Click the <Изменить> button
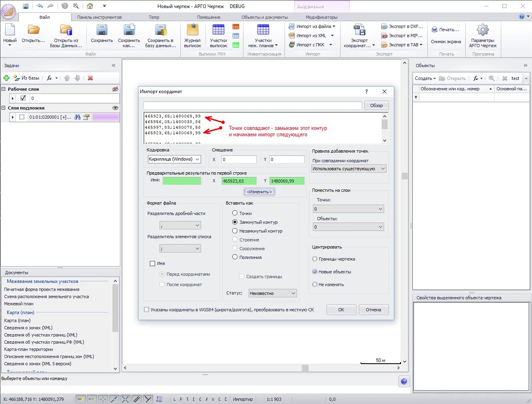532x404 pixels. click(x=259, y=192)
